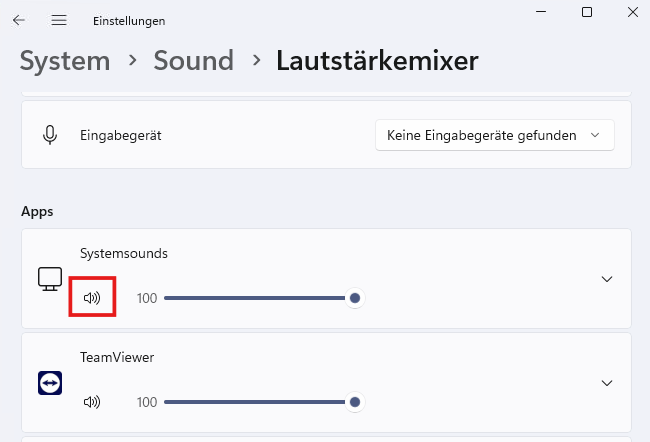
Task: Mute the Systemsounds speaker icon
Action: point(92,298)
